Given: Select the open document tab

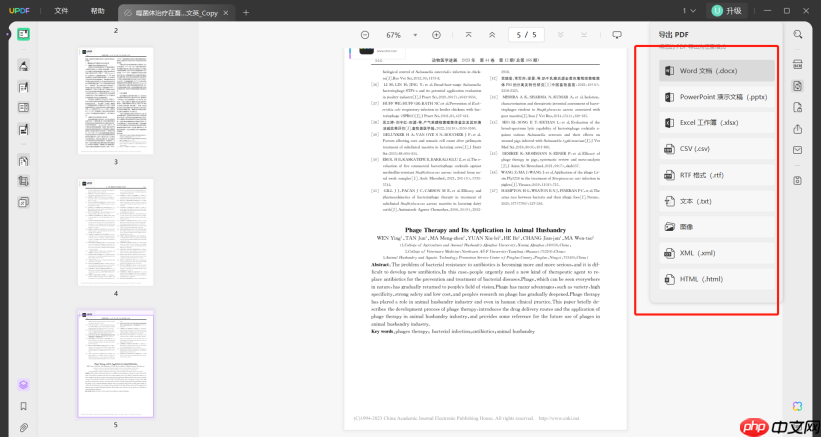Looking at the screenshot, I should [x=176, y=13].
